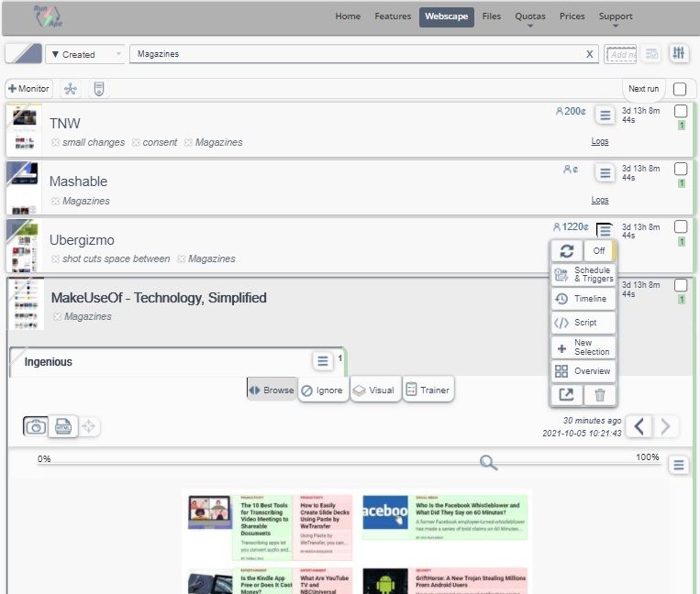Click the zoom slider magnifier handle
Viewport: 700px width, 594px height.
click(x=488, y=462)
